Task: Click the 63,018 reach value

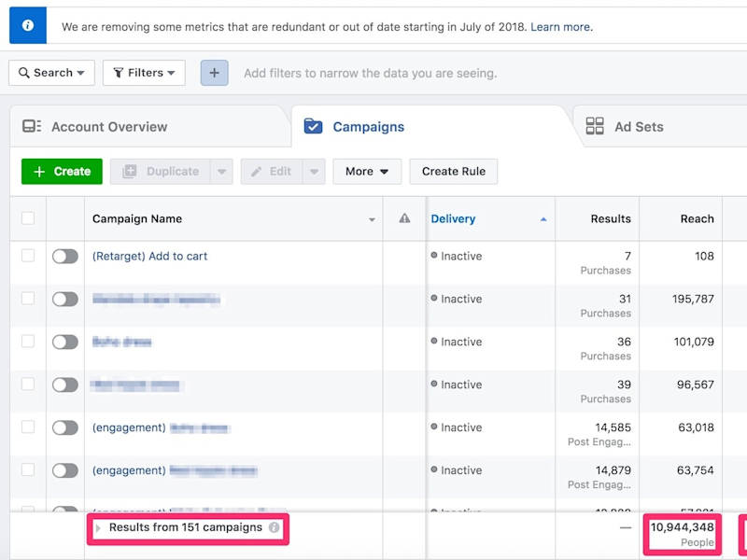Action: tap(696, 427)
